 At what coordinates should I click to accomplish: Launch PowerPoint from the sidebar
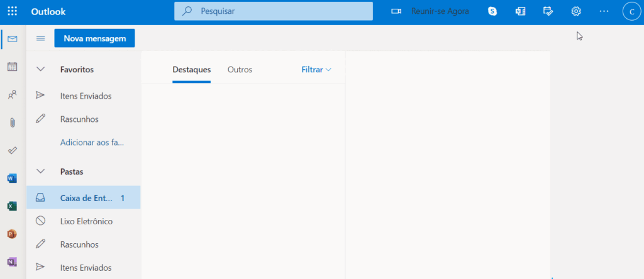pos(12,234)
